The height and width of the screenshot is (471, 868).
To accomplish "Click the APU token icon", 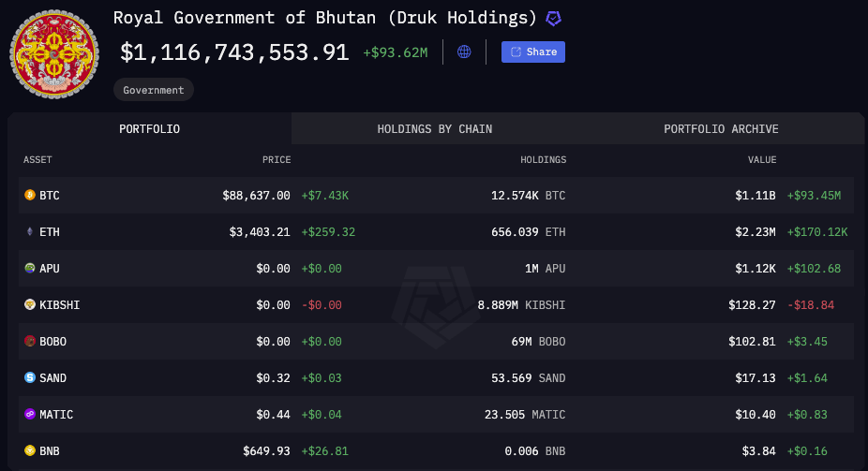I will click(x=30, y=268).
